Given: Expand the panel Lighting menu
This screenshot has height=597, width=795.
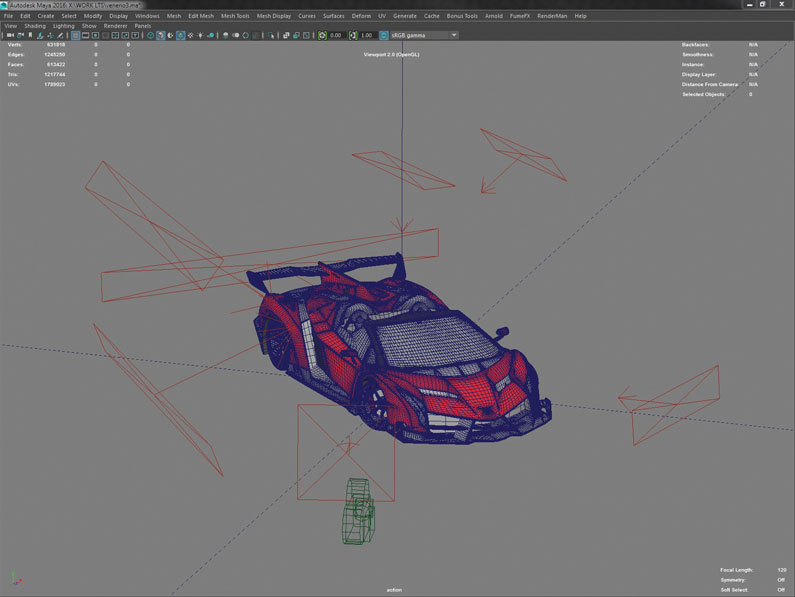Looking at the screenshot, I should point(63,26).
